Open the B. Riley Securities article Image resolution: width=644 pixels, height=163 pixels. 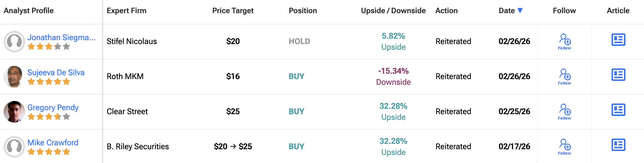tap(618, 145)
